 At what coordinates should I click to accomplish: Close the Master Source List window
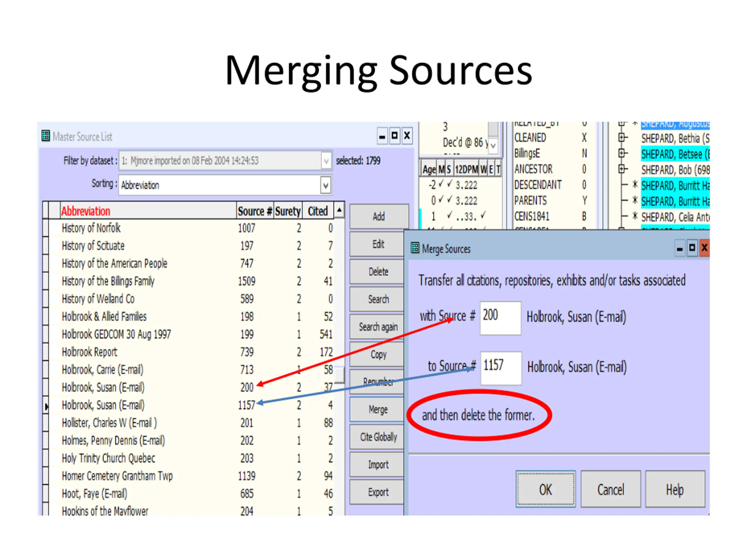[407, 136]
